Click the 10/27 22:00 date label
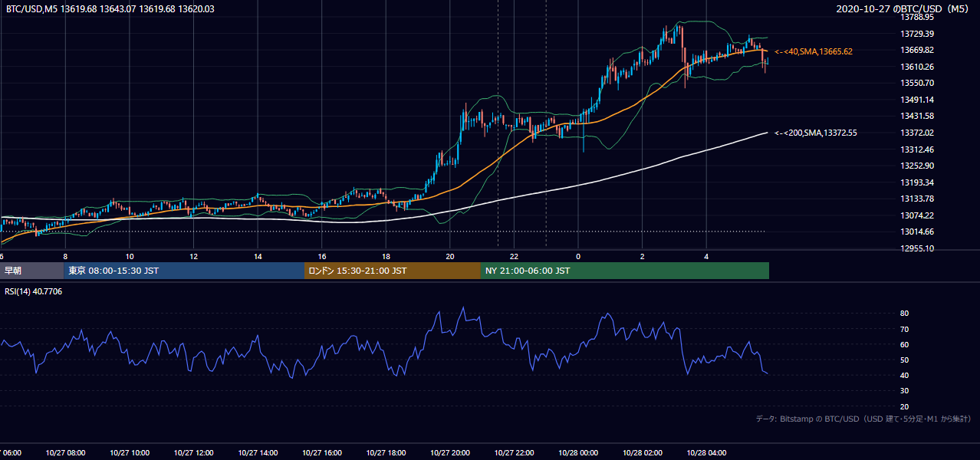 (514, 453)
